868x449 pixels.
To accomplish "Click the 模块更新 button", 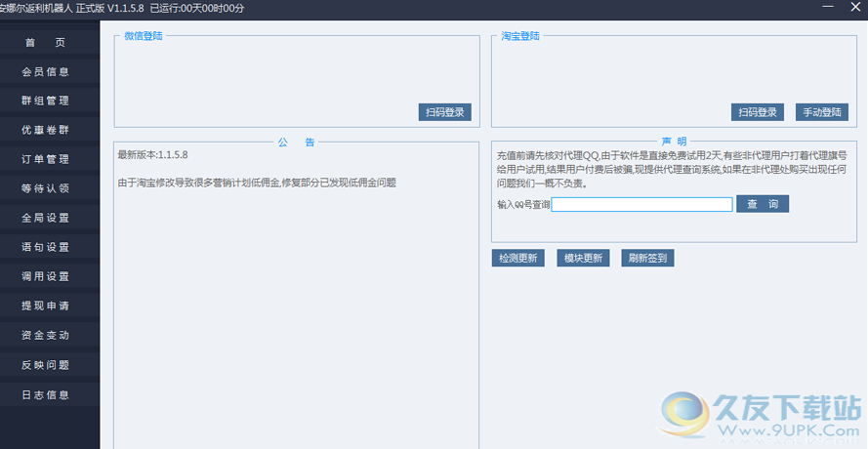I will pyautogui.click(x=583, y=258).
